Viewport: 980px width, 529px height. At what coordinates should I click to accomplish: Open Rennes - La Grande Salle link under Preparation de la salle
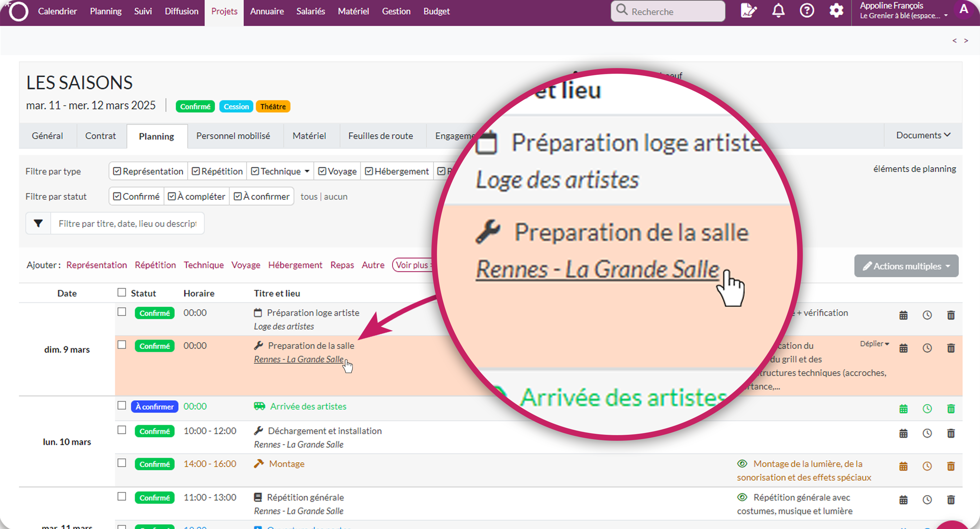point(299,359)
